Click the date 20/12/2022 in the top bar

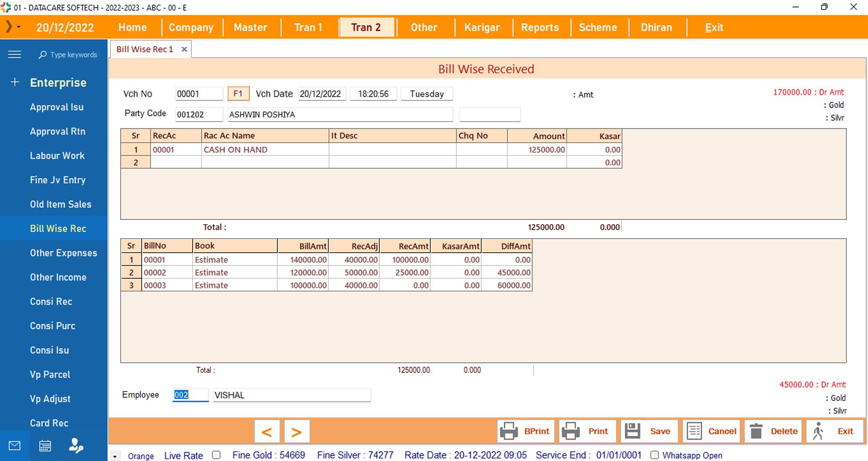click(65, 28)
